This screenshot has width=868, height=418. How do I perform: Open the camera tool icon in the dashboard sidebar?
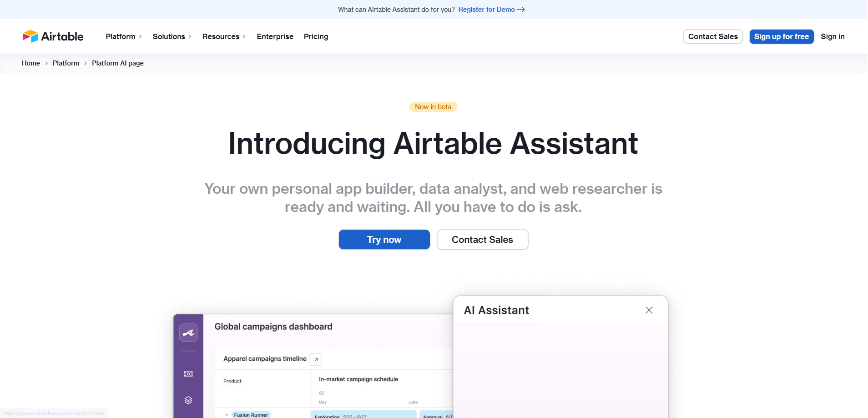click(188, 373)
